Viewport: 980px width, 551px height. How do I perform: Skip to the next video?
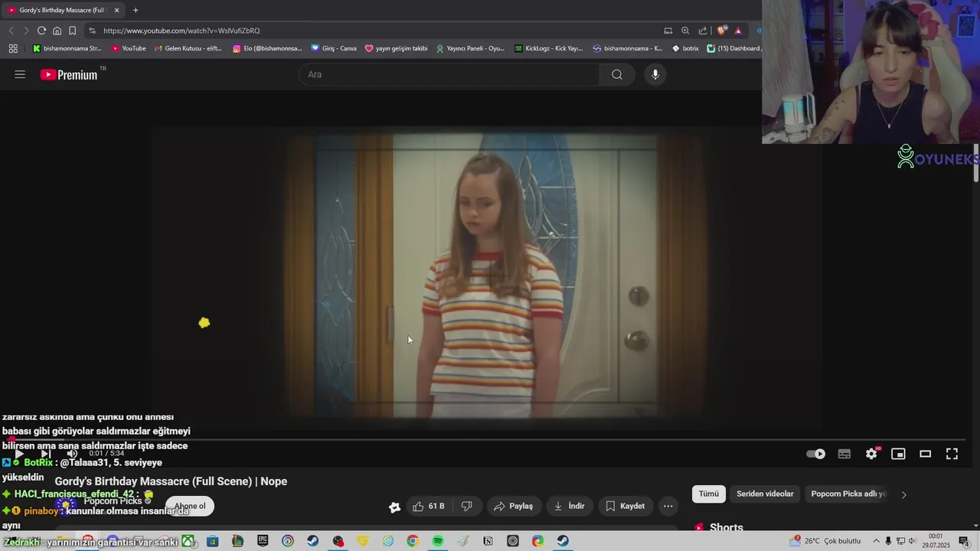point(45,454)
